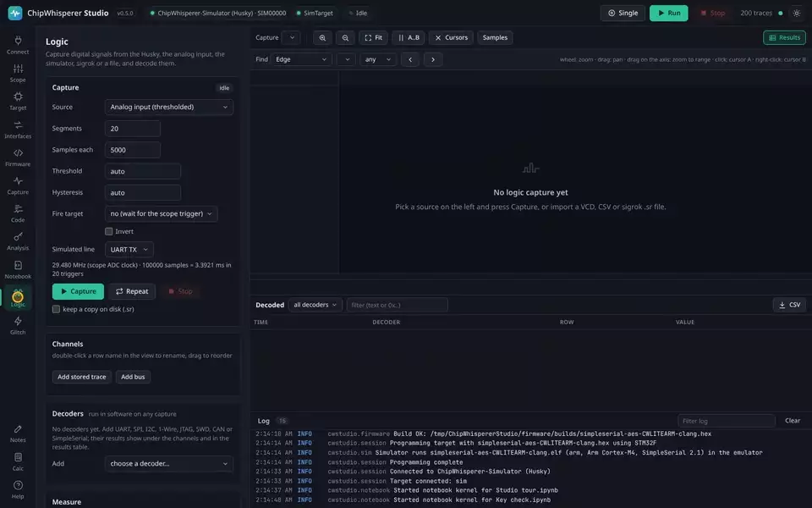Click the Add stored trace button
The height and width of the screenshot is (508, 812).
pyautogui.click(x=82, y=377)
